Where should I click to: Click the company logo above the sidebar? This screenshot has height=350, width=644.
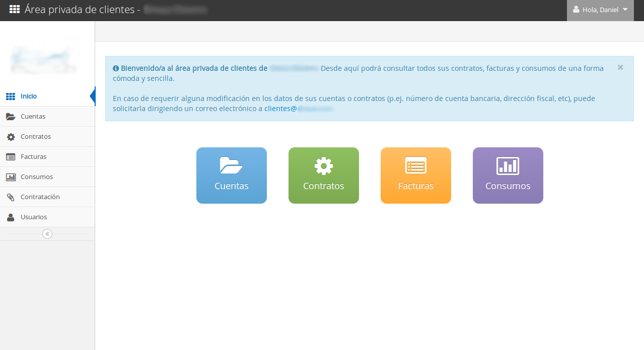click(x=47, y=56)
